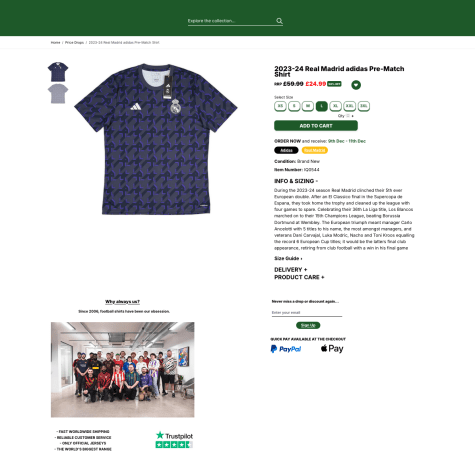The image size is (475, 454).
Task: Open the Size Guide expander
Action: pos(288,258)
